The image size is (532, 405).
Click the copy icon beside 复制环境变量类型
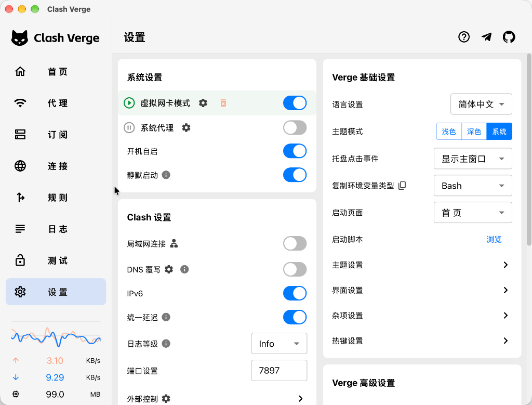pyautogui.click(x=402, y=186)
